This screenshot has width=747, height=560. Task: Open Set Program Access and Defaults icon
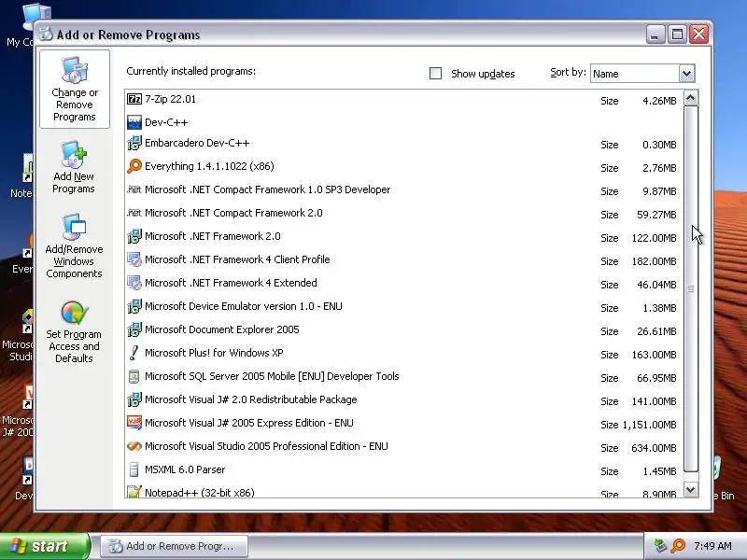pos(74,313)
